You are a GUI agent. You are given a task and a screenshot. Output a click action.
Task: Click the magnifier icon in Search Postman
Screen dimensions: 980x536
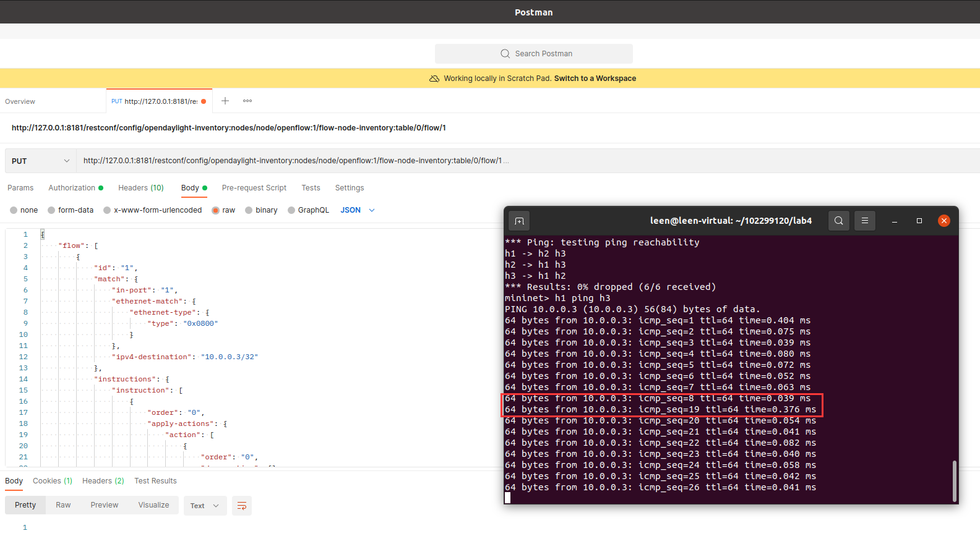505,54
